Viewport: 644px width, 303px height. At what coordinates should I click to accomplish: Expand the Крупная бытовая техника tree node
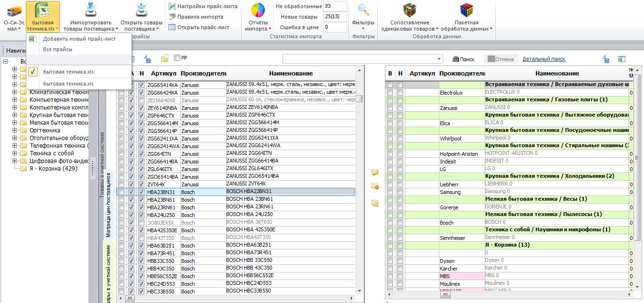(15, 115)
